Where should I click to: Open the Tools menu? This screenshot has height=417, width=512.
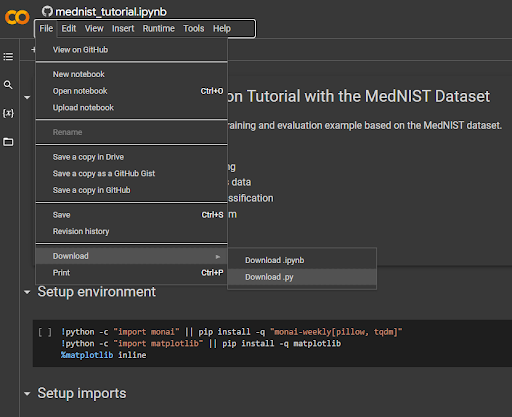(x=194, y=29)
